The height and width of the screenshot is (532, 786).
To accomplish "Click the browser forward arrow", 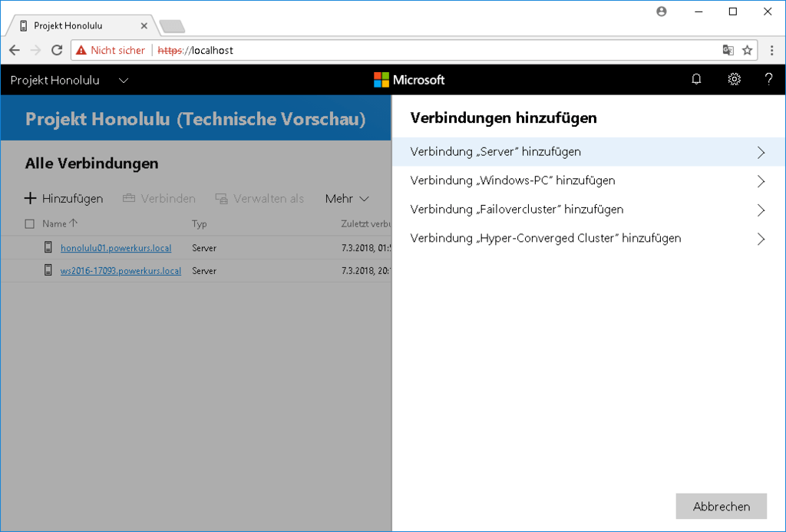I will click(35, 50).
